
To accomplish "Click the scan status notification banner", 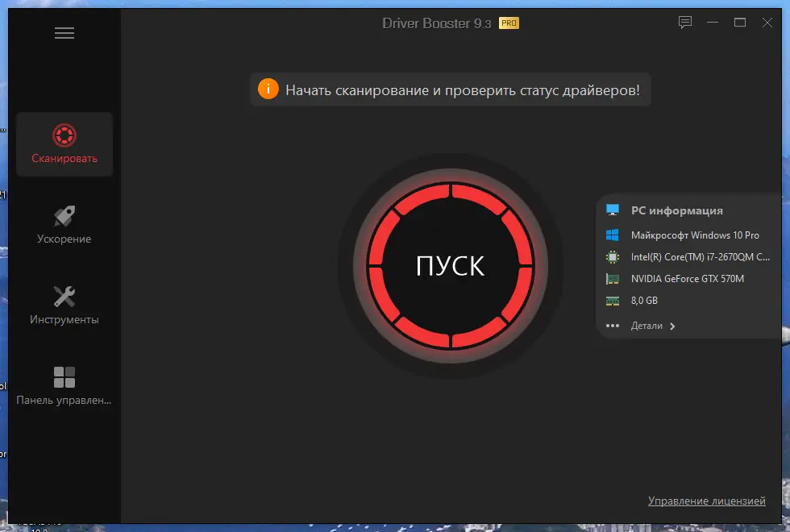I will coord(450,89).
